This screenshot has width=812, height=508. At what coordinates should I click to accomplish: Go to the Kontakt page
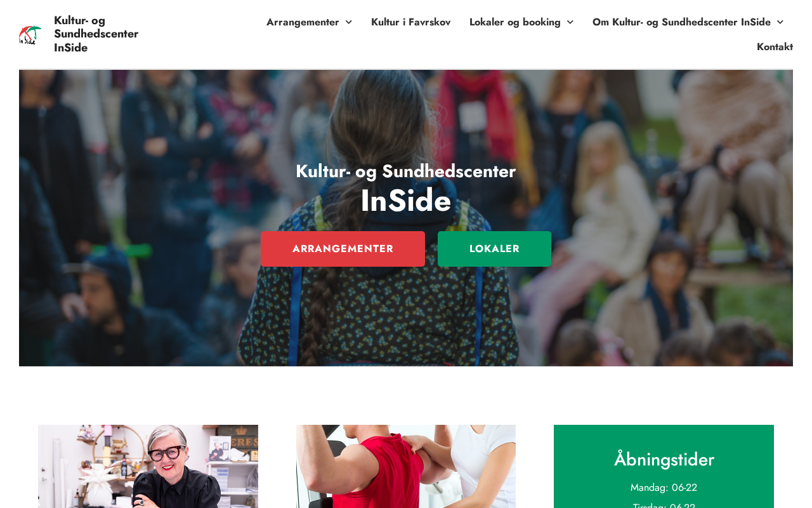(x=775, y=47)
